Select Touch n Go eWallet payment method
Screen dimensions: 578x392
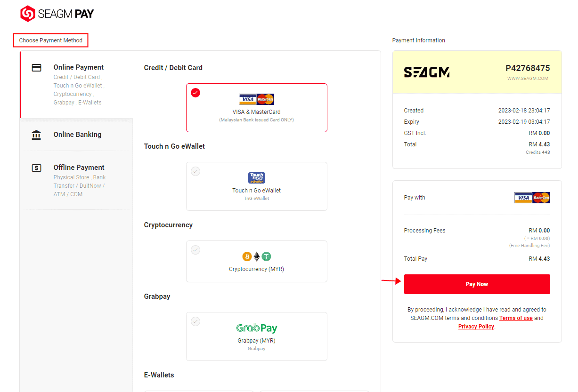[x=256, y=186]
